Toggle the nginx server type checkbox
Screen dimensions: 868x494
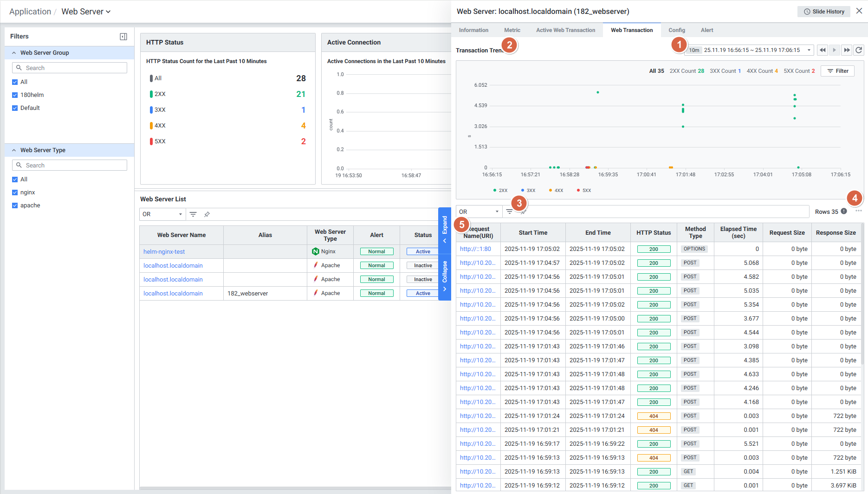pos(15,192)
